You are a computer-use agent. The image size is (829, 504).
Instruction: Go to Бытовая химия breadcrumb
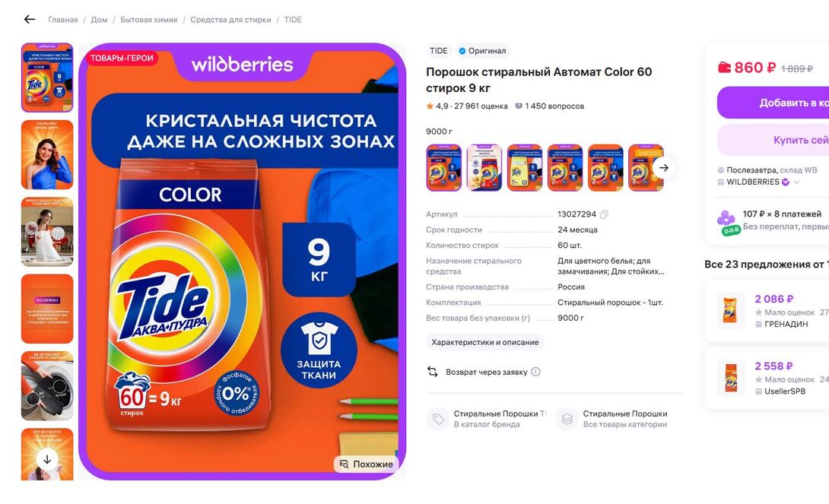click(x=148, y=20)
